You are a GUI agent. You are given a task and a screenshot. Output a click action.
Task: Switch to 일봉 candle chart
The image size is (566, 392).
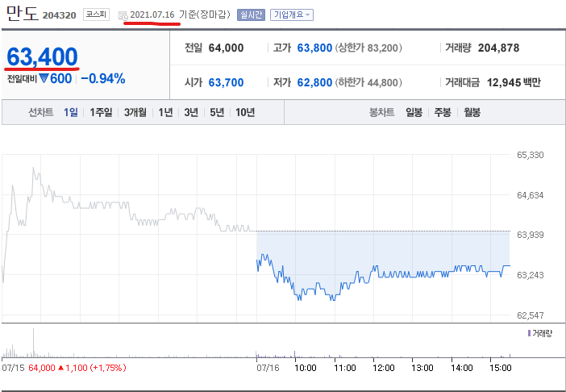click(414, 112)
